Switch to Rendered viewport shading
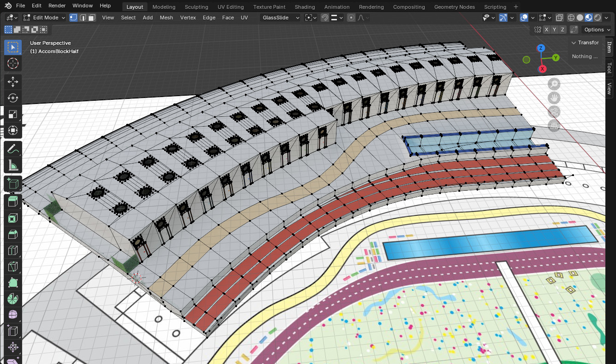This screenshot has width=616, height=364. click(597, 17)
